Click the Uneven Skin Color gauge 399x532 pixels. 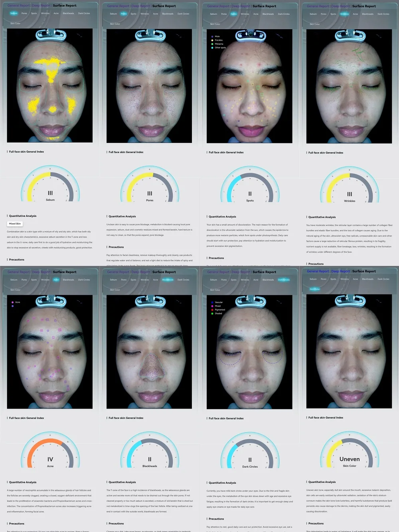coord(350,454)
